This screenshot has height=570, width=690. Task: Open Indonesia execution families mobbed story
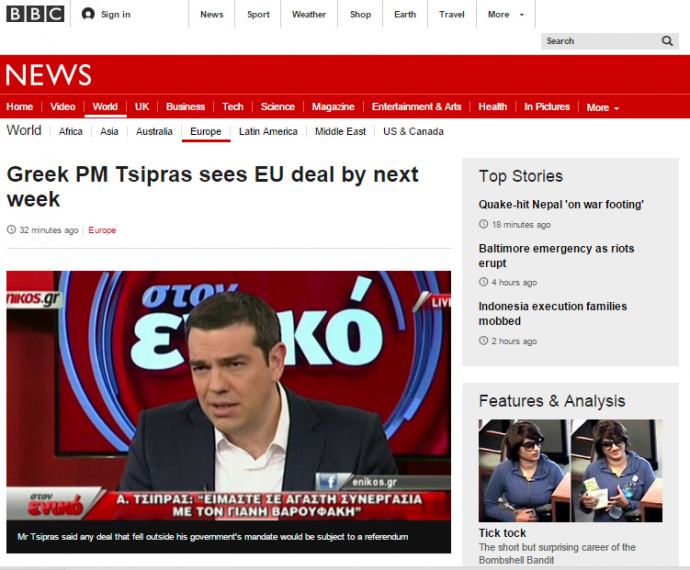pos(552,313)
